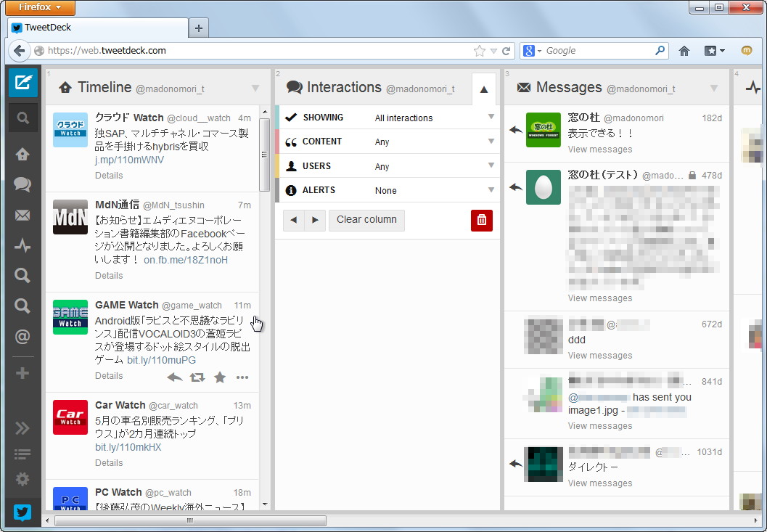Collapse the Interactions filter panel

[483, 87]
